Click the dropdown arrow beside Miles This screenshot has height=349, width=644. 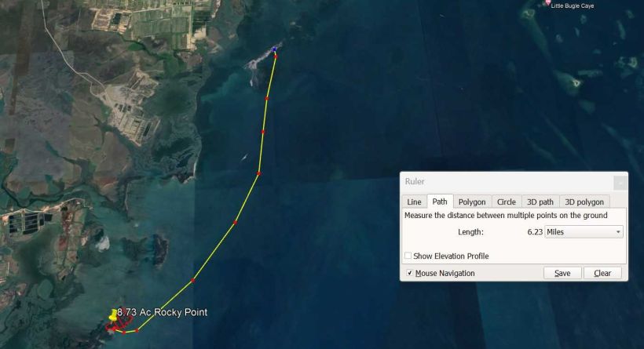tap(618, 232)
